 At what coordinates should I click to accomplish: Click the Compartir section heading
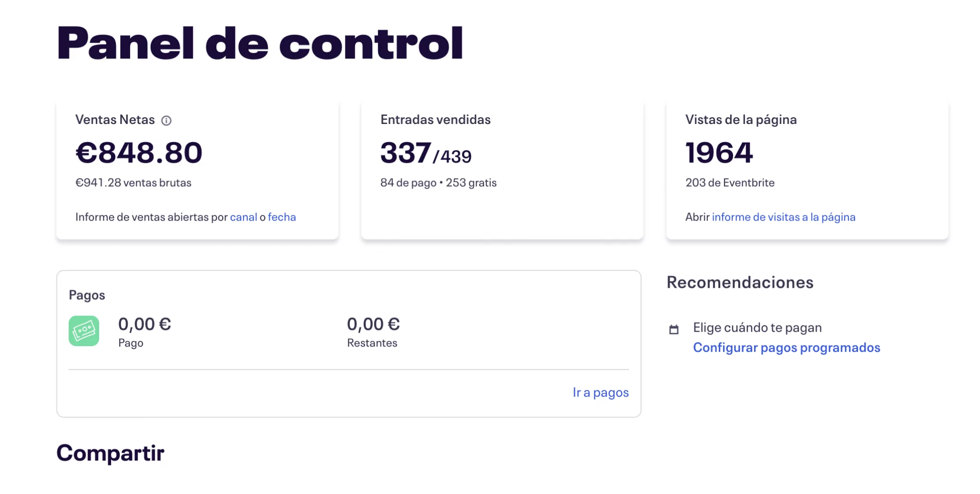[x=111, y=453]
